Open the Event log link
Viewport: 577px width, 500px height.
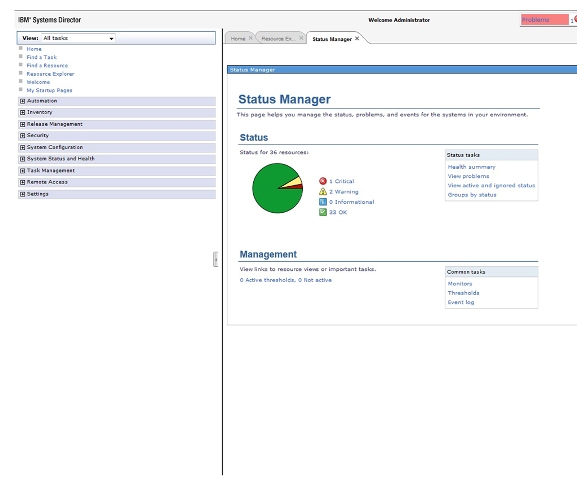click(x=461, y=302)
